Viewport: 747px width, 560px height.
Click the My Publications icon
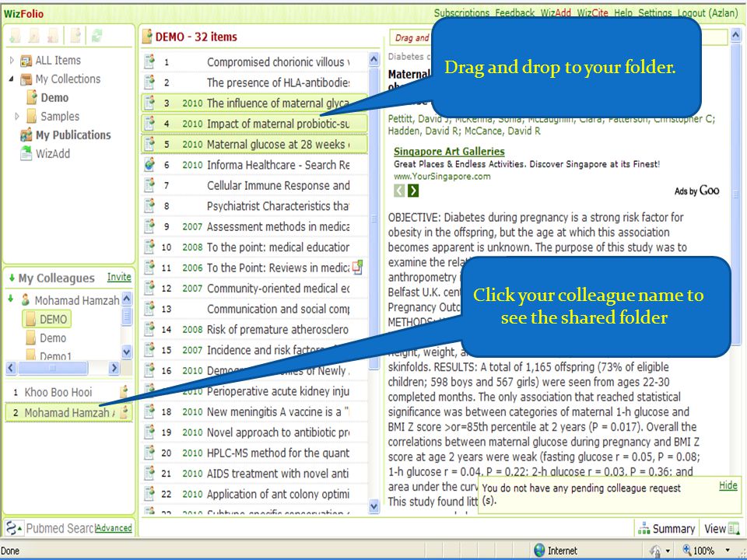click(26, 135)
